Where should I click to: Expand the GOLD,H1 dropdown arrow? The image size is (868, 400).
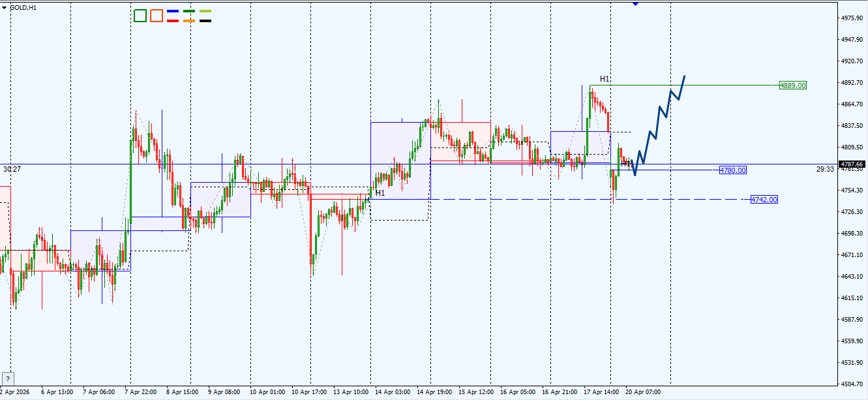[x=4, y=7]
